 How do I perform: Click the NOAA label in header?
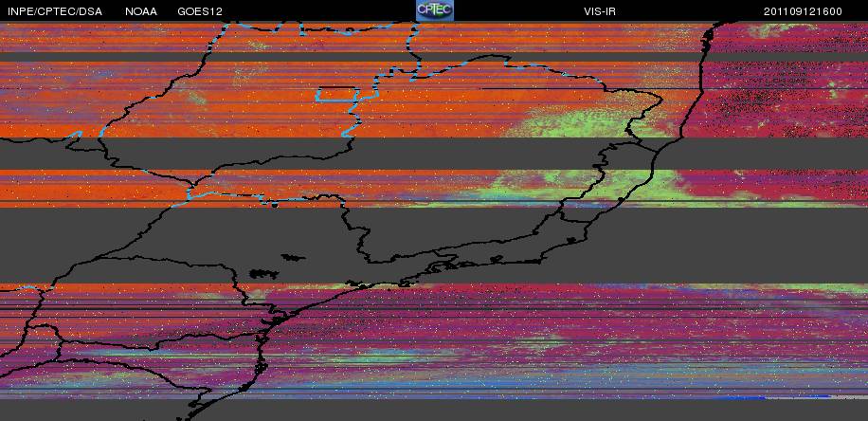tap(141, 11)
